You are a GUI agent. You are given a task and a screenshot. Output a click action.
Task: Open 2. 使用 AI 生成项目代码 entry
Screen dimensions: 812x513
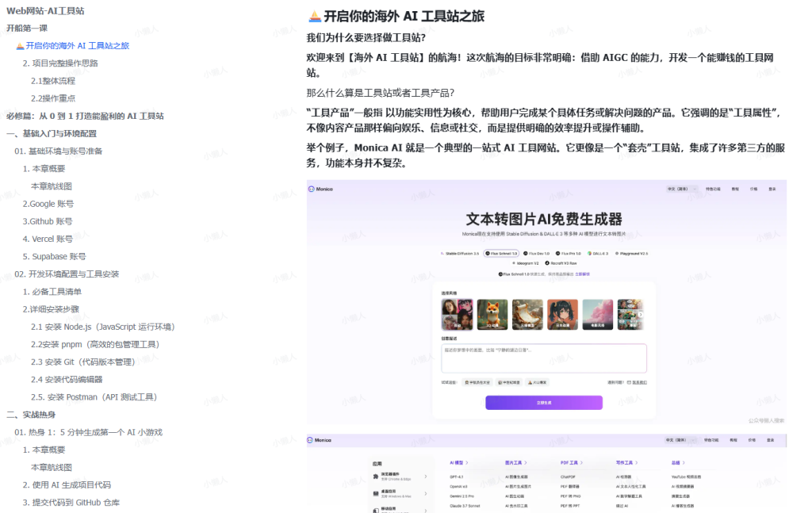(67, 486)
